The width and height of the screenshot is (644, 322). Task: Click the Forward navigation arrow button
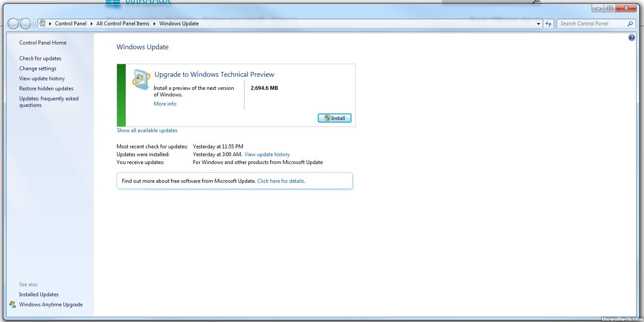pos(25,24)
